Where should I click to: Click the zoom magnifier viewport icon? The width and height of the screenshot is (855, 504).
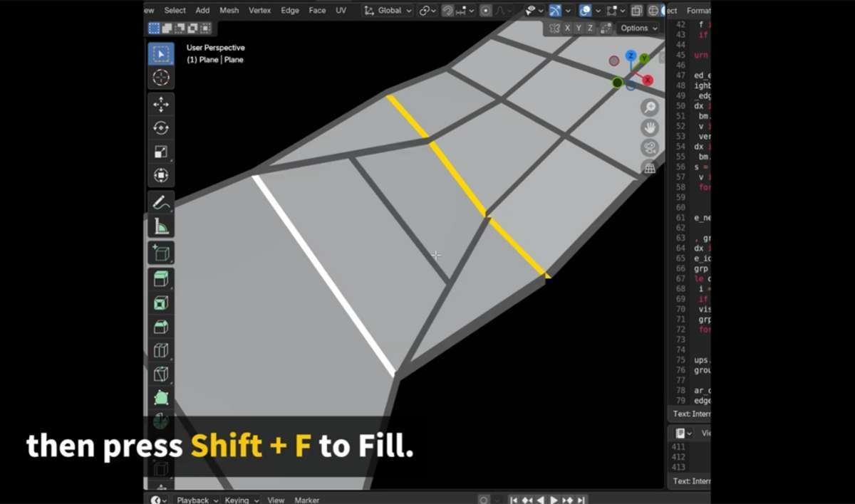click(x=649, y=107)
